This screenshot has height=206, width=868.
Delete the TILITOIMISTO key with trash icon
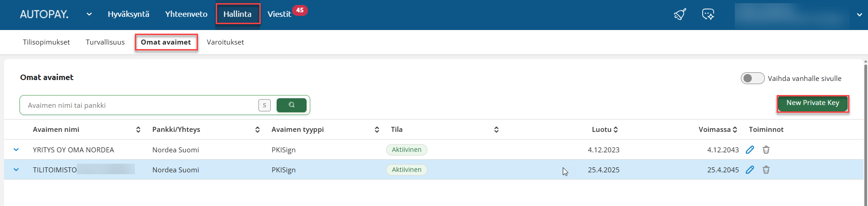click(x=766, y=170)
